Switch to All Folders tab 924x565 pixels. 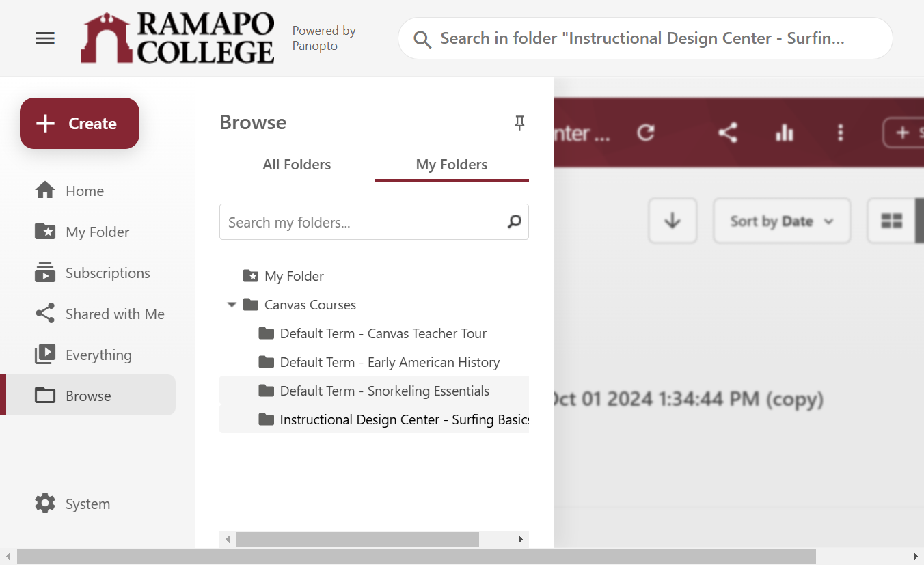[297, 165]
